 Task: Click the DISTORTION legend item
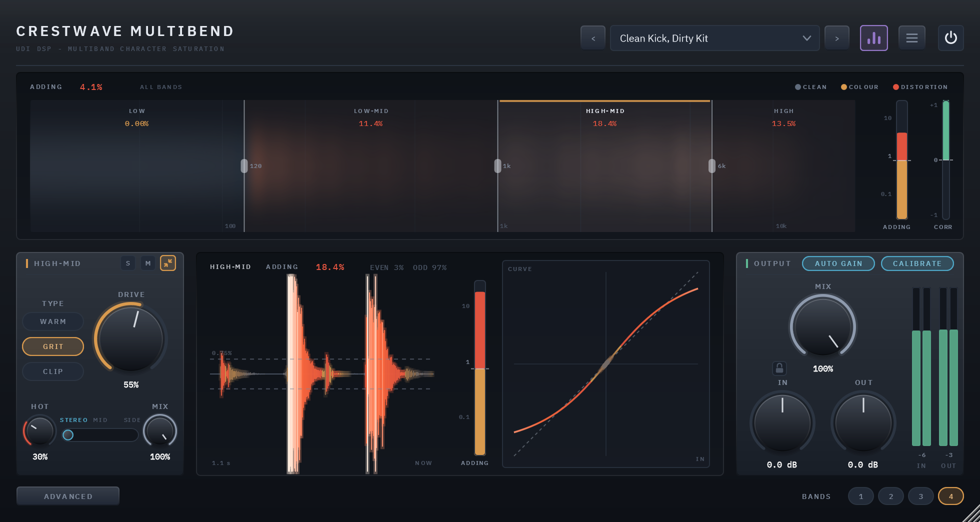[920, 87]
